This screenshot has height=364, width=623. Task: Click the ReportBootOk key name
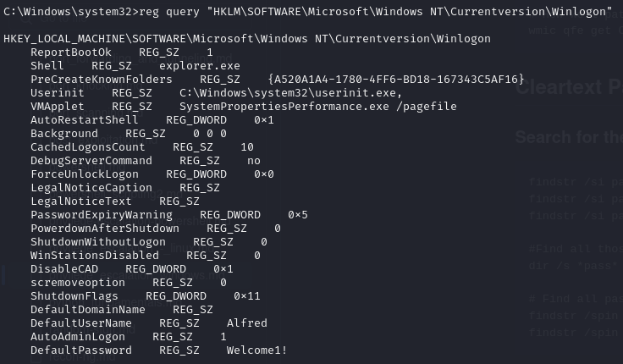point(71,52)
